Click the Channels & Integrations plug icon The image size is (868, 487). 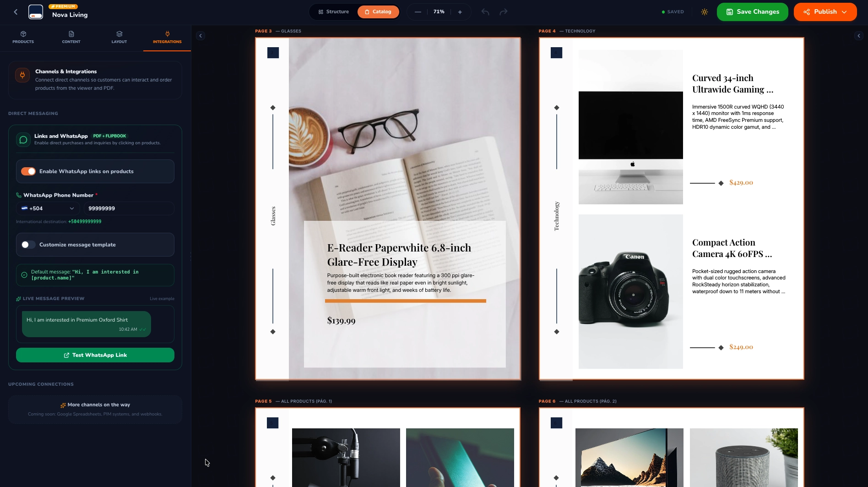click(22, 75)
